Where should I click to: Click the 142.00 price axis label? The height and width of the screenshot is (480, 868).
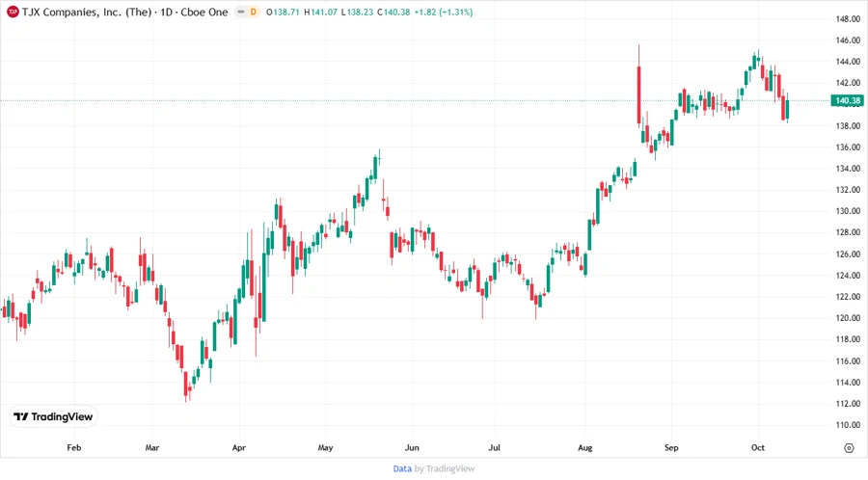tap(848, 83)
